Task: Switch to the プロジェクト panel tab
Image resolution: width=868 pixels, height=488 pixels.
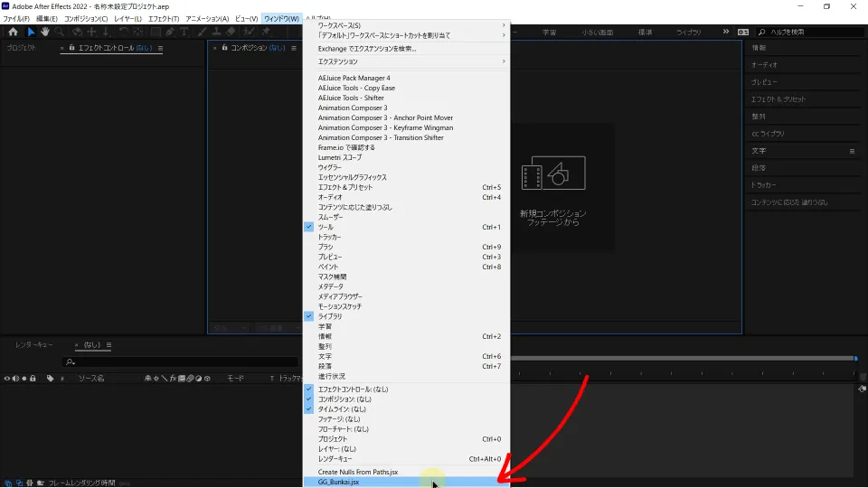Action: [21, 48]
